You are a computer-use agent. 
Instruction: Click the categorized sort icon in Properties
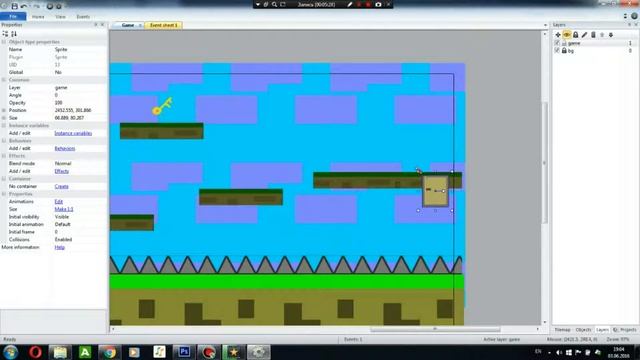[x=5, y=34]
